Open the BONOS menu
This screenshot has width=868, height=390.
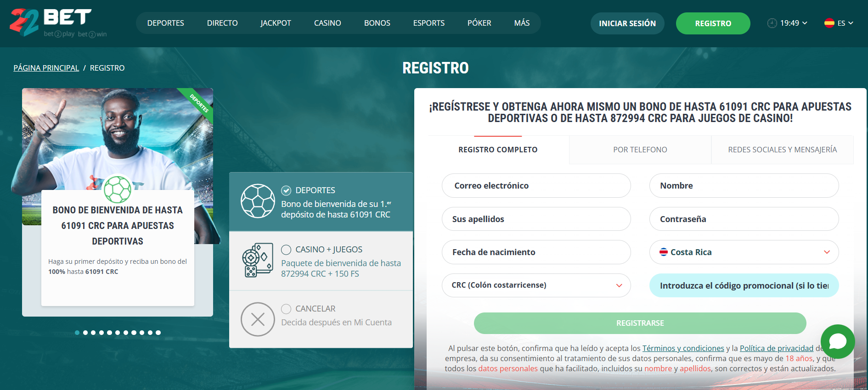click(377, 23)
